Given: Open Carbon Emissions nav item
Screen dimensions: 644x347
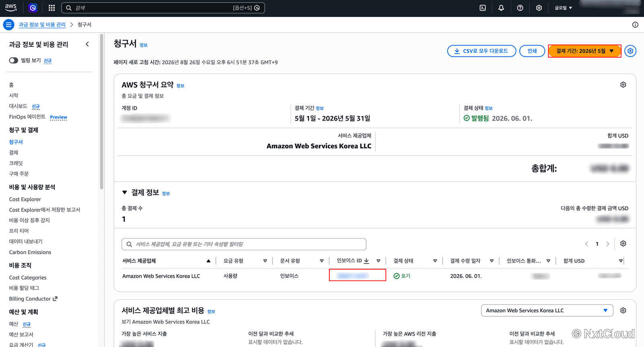Looking at the screenshot, I should tap(30, 252).
